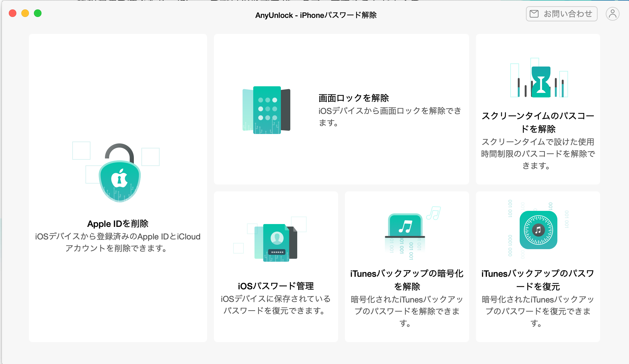Click iOSデバイスに保存されているパスワード description

(276, 305)
